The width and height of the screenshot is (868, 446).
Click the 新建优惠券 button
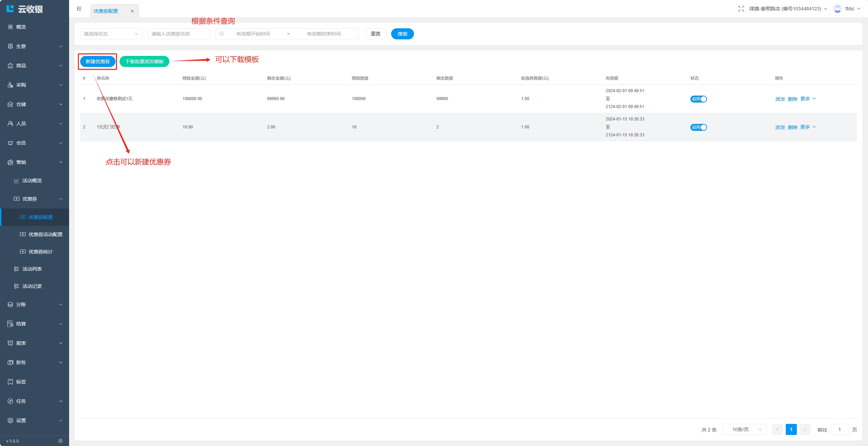[x=98, y=61]
